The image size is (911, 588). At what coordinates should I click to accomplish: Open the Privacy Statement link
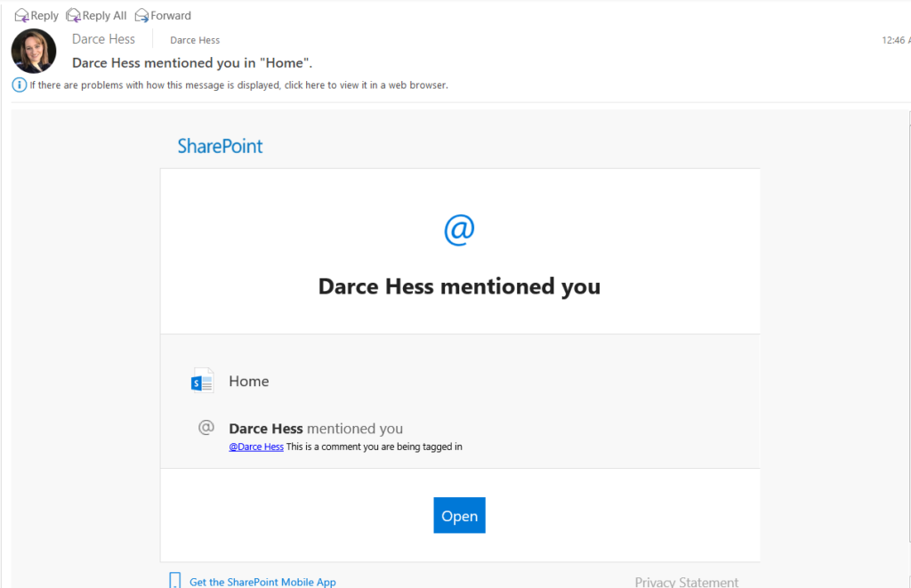pos(686,582)
